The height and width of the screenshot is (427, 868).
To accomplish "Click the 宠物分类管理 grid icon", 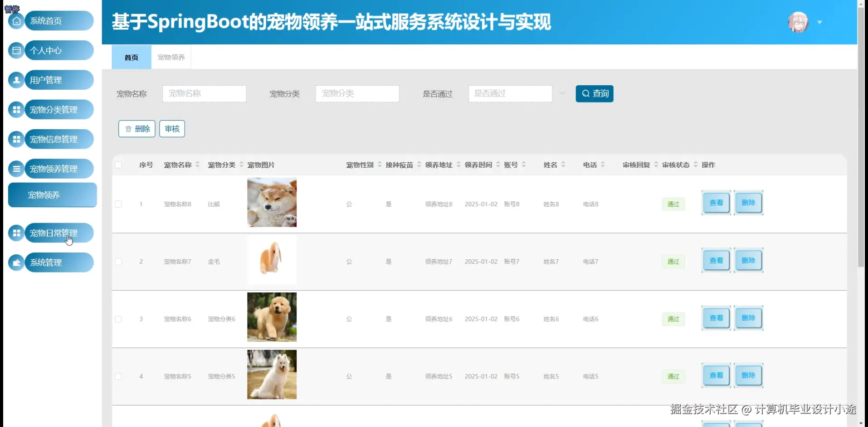I will point(16,109).
